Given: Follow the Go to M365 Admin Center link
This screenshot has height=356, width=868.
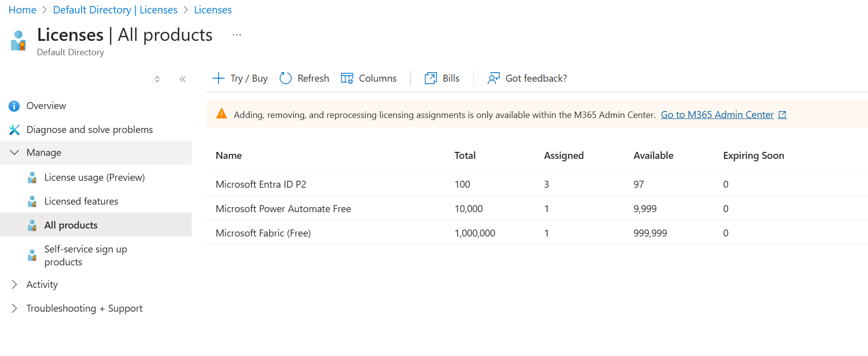Looking at the screenshot, I should click(x=717, y=115).
